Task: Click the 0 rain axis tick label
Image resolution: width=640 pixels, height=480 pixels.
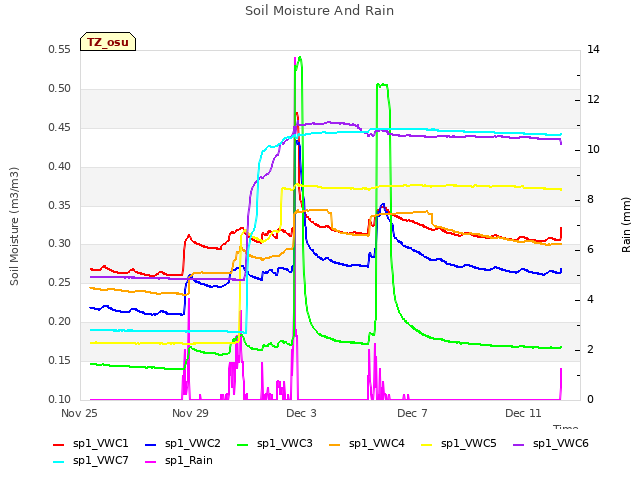Action: 590,399
